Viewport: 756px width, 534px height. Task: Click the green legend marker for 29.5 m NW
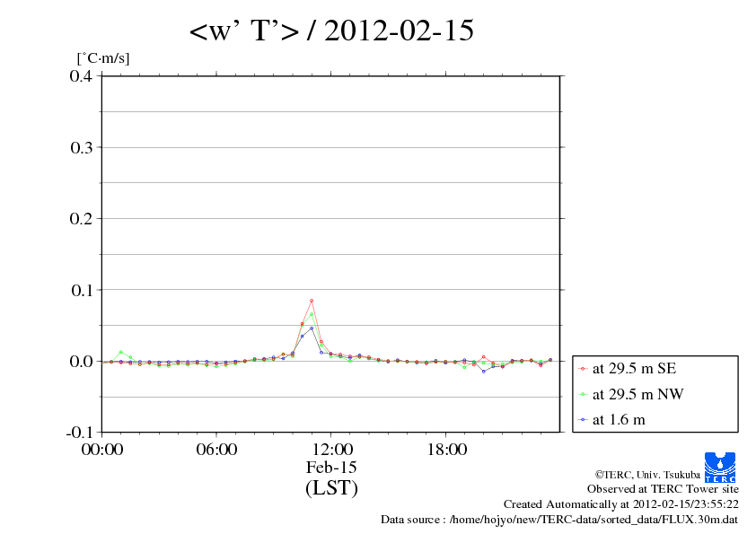pos(583,395)
